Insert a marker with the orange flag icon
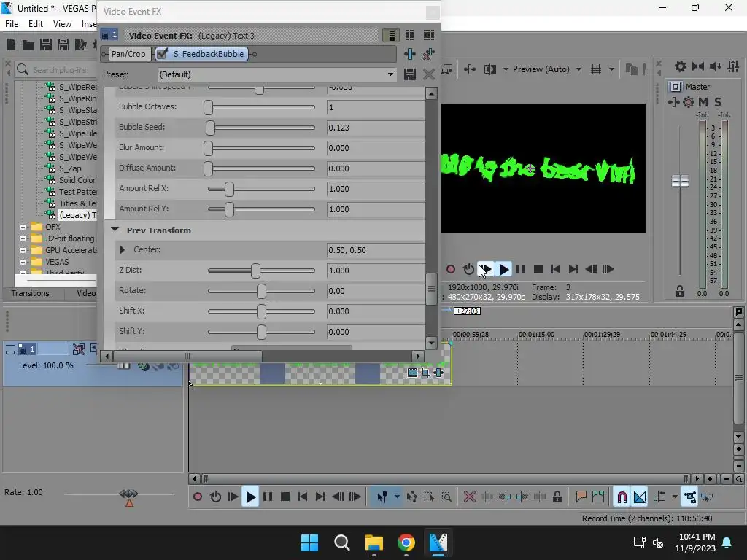This screenshot has width=747, height=560. (581, 497)
